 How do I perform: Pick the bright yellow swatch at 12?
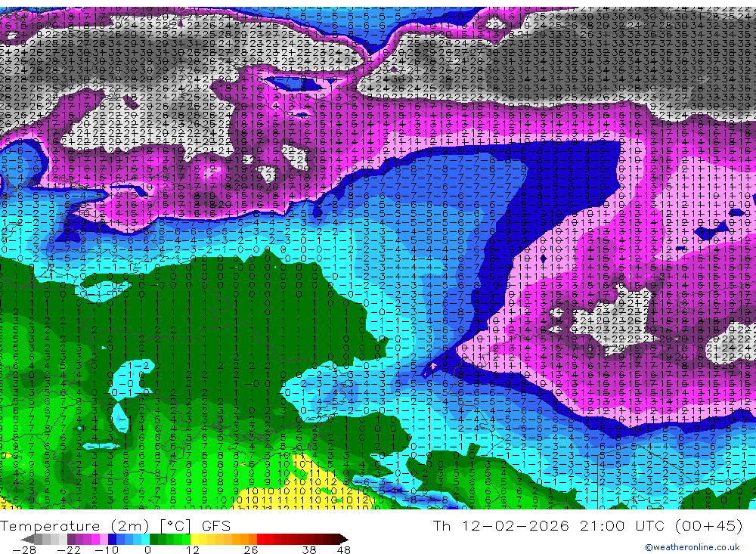coord(194,539)
